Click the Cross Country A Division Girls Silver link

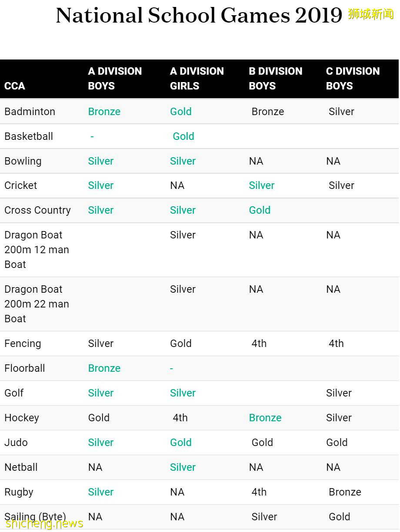click(x=183, y=210)
